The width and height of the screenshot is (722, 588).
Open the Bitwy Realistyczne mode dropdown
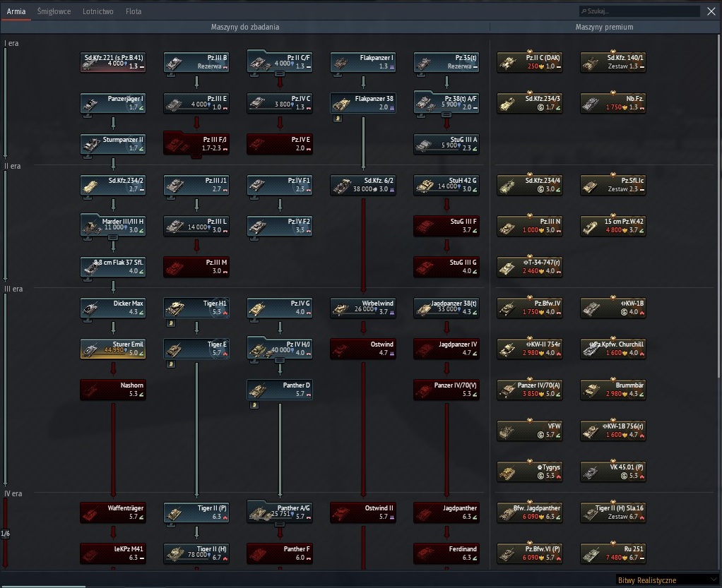click(667, 580)
